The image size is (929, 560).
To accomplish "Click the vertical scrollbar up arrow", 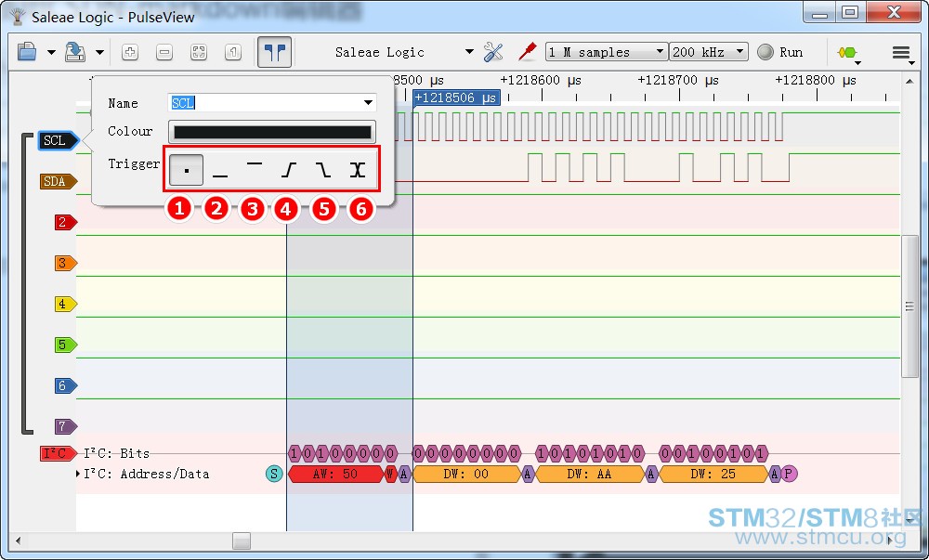I will pos(909,81).
